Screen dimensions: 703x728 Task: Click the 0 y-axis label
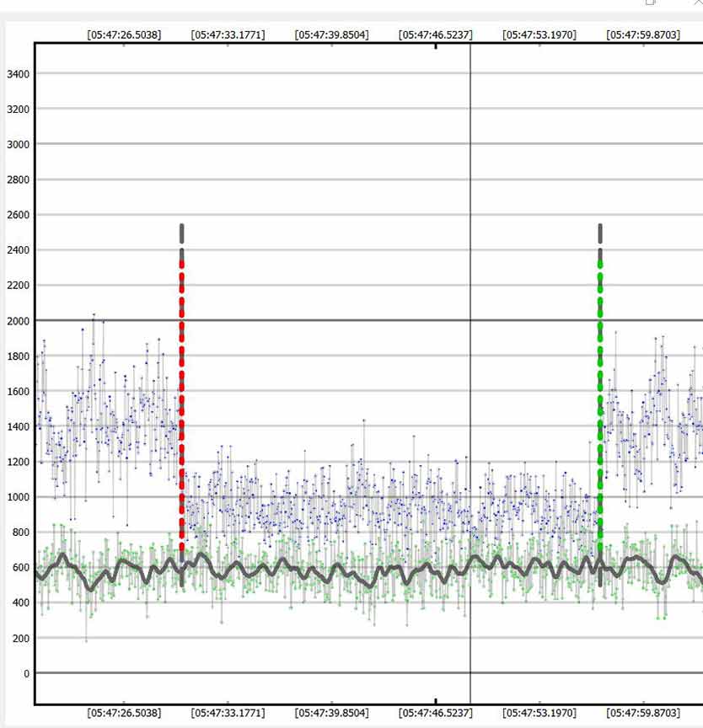26,673
